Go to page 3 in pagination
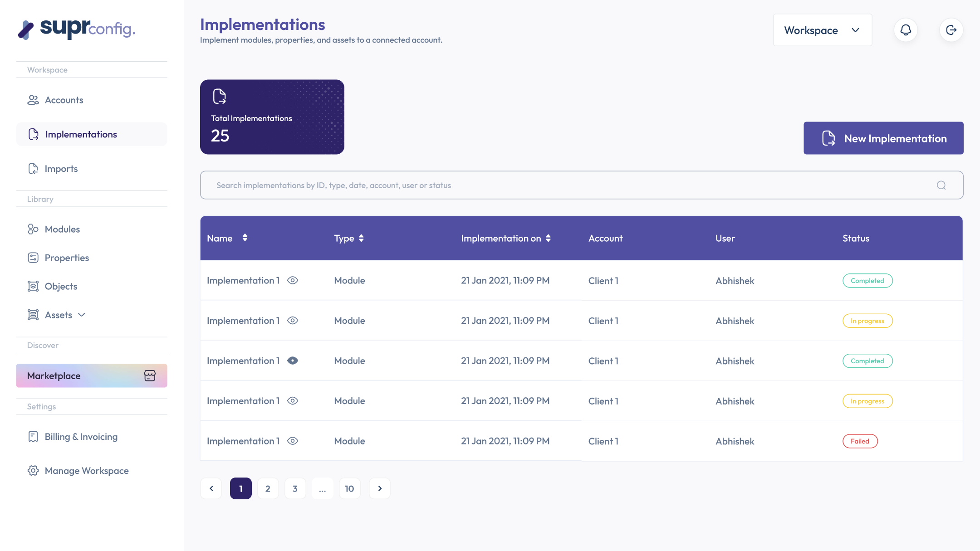This screenshot has height=551, width=980. point(295,488)
